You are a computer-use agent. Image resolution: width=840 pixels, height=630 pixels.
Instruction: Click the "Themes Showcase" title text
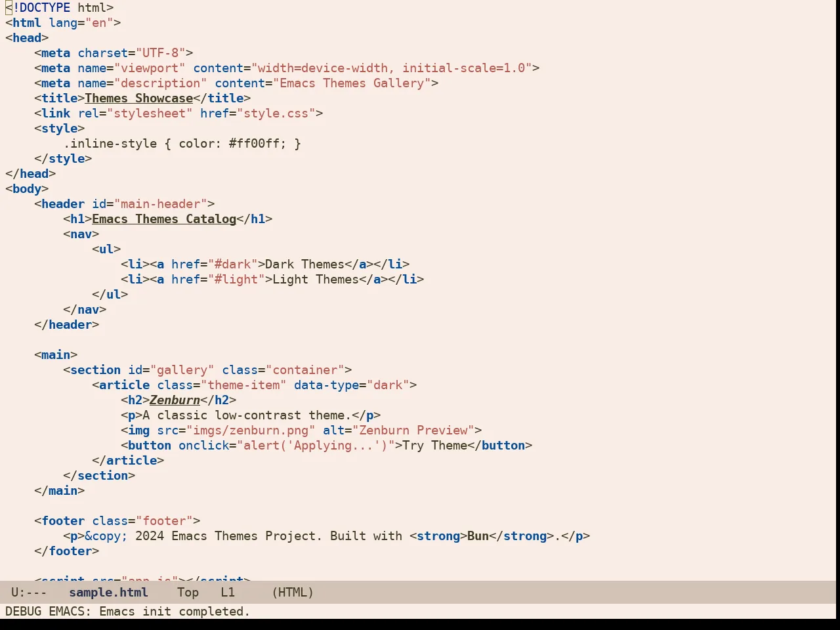pos(139,98)
